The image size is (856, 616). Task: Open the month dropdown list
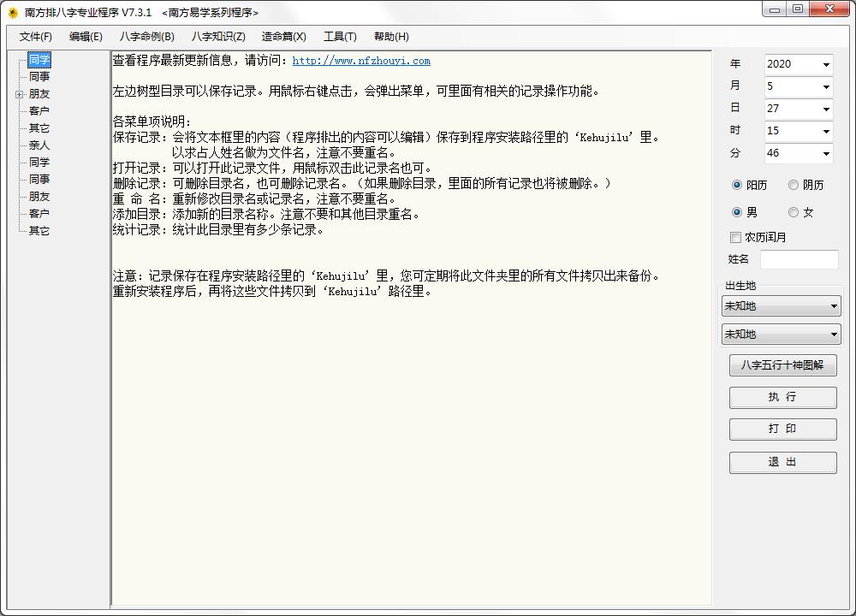click(826, 87)
